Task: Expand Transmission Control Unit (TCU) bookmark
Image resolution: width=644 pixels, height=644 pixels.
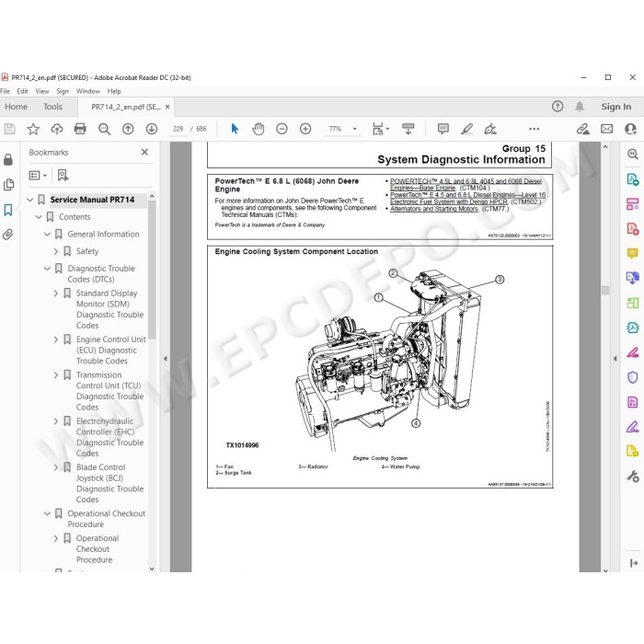Action: coord(56,375)
